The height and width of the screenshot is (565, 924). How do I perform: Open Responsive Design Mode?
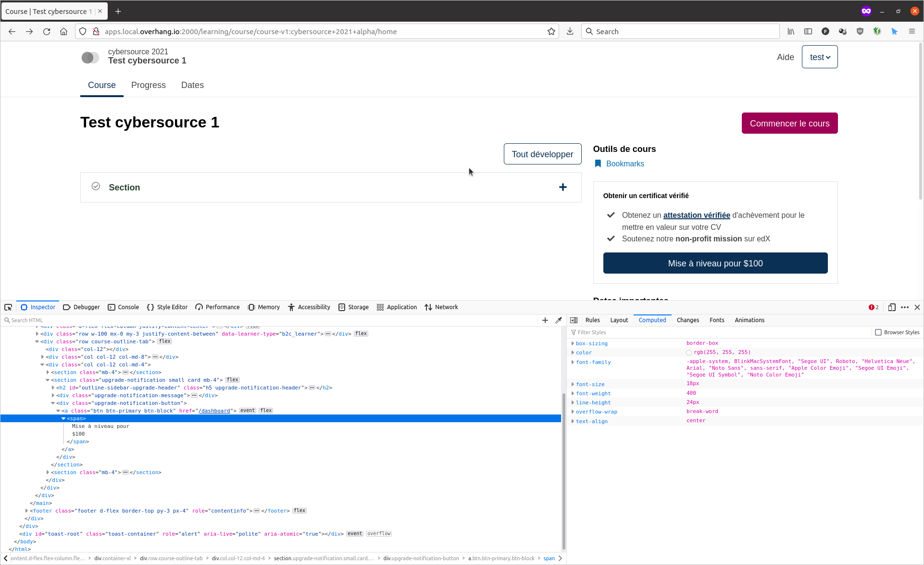pyautogui.click(x=892, y=307)
